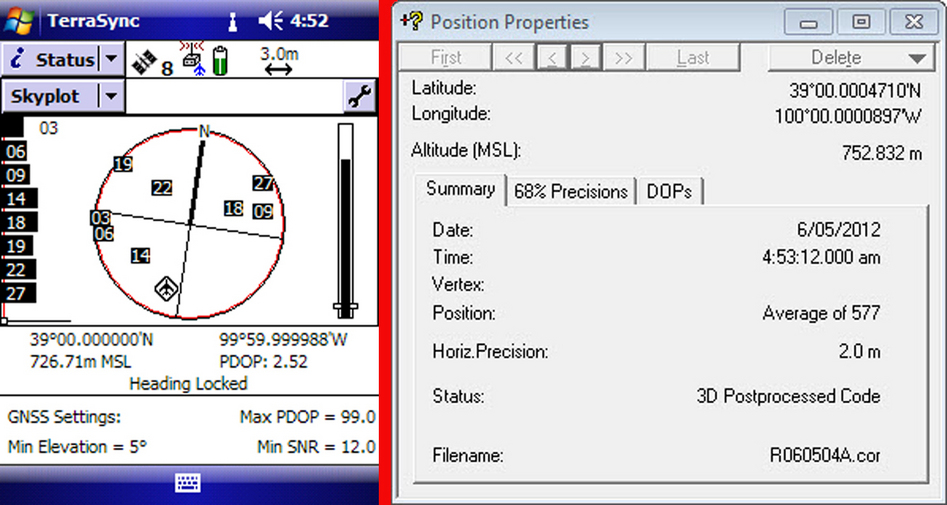Tap the SNR bar for satellite 06
The height and width of the screenshot is (505, 947).
(x=14, y=152)
